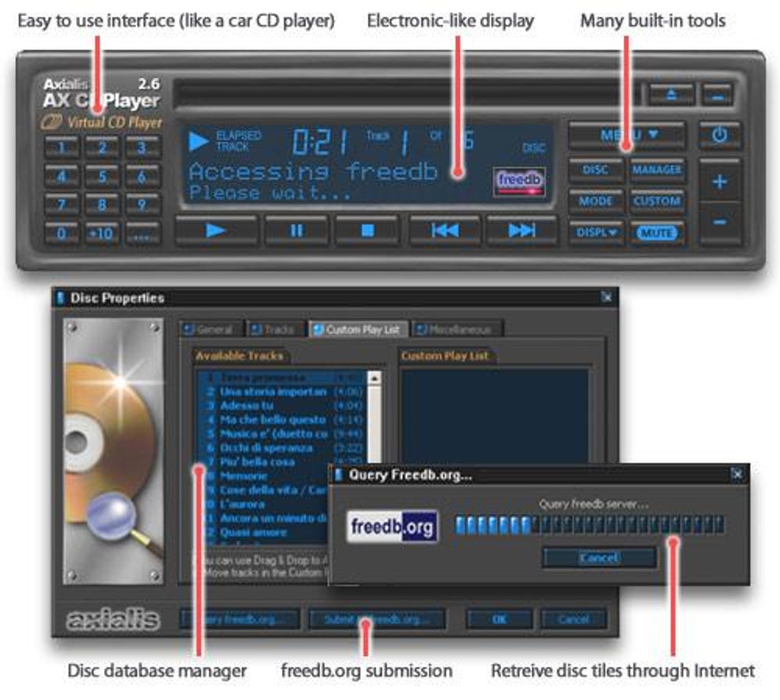Turn off the player with the power icon
The image size is (780, 700).
point(720,135)
